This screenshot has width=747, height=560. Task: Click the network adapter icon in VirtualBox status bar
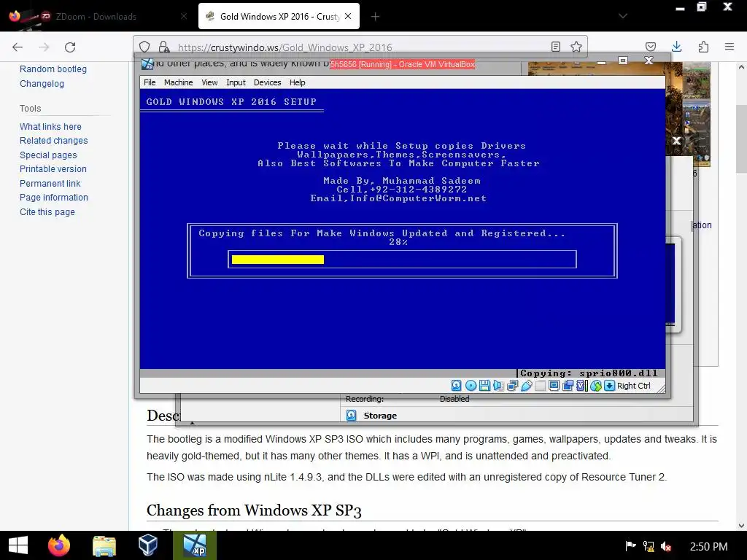click(x=512, y=386)
